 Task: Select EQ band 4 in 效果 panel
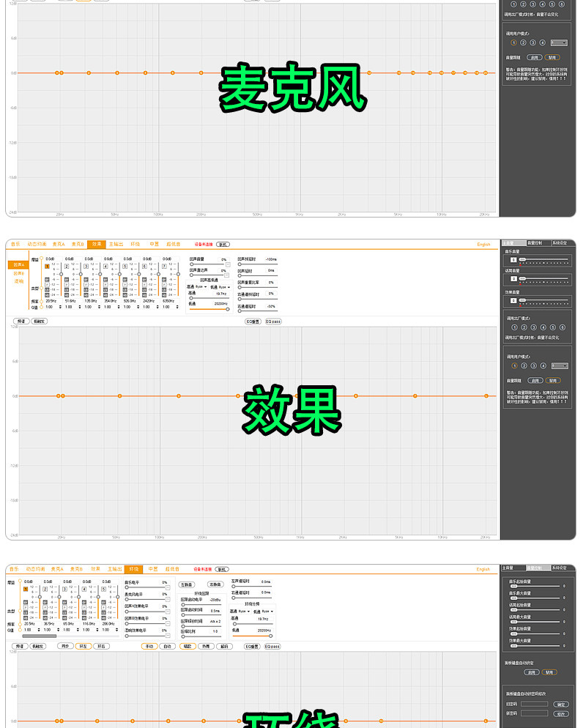tap(105, 267)
